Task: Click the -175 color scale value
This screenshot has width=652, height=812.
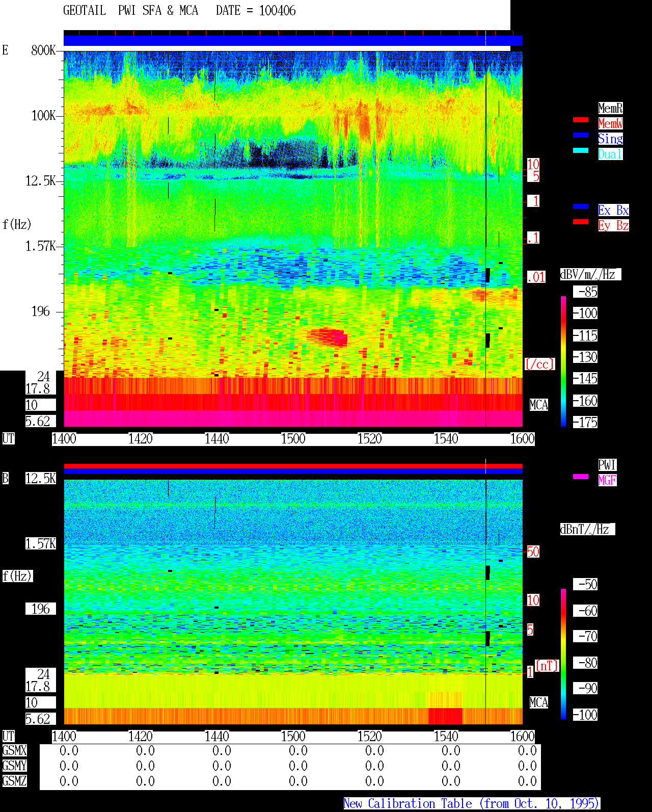Action: 585,422
